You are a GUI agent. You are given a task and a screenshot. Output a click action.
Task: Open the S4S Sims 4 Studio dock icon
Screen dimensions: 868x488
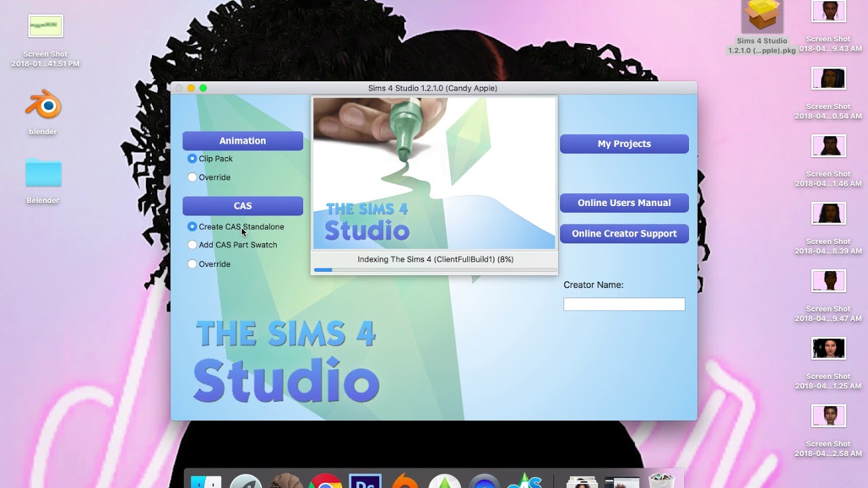pyautogui.click(x=526, y=480)
